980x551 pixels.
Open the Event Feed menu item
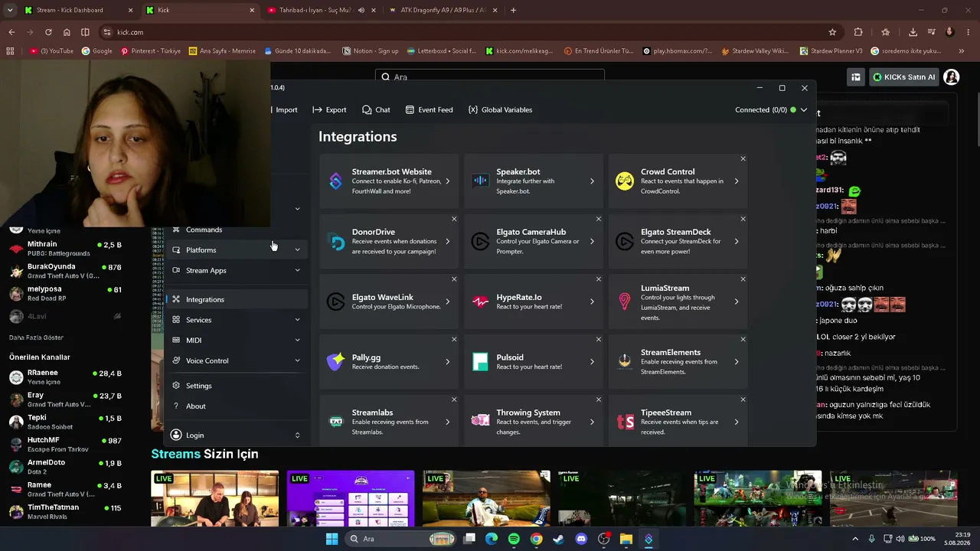[x=429, y=109]
